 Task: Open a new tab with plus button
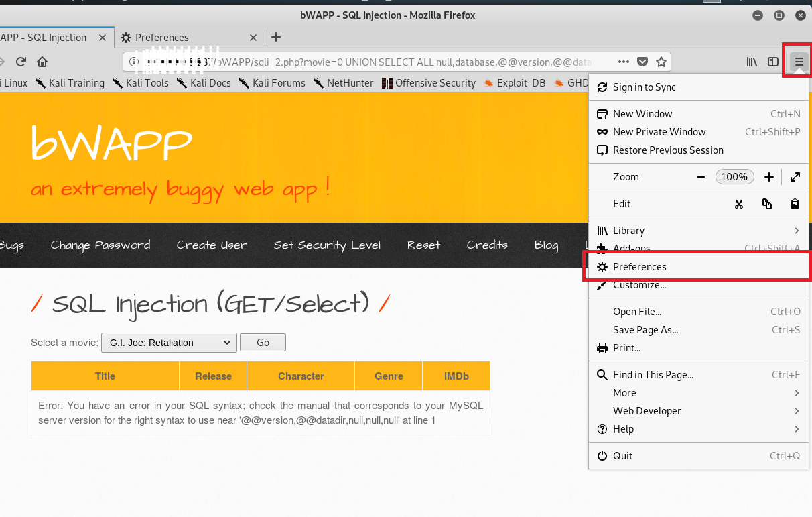pyautogui.click(x=276, y=37)
